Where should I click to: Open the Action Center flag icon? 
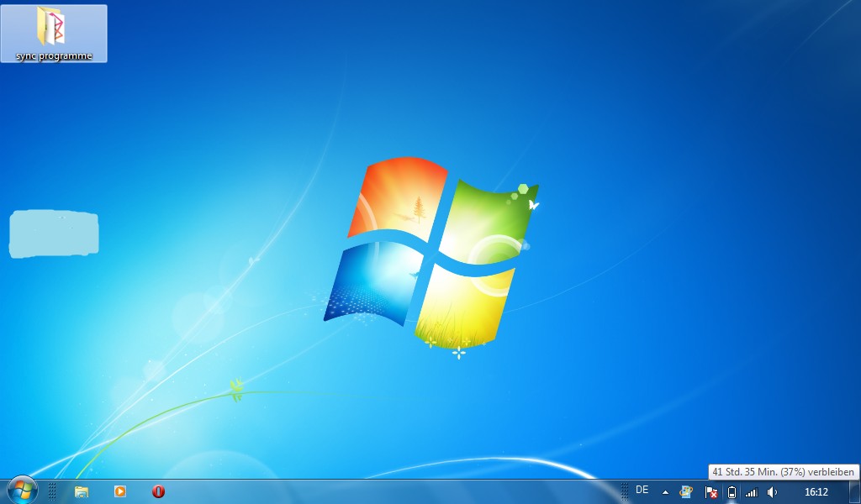[x=710, y=492]
